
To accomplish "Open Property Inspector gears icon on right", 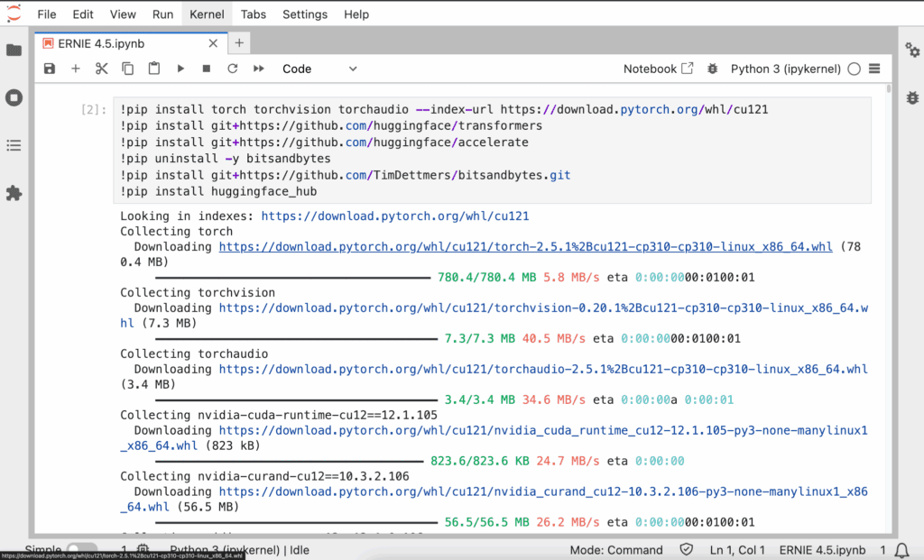I will click(912, 50).
